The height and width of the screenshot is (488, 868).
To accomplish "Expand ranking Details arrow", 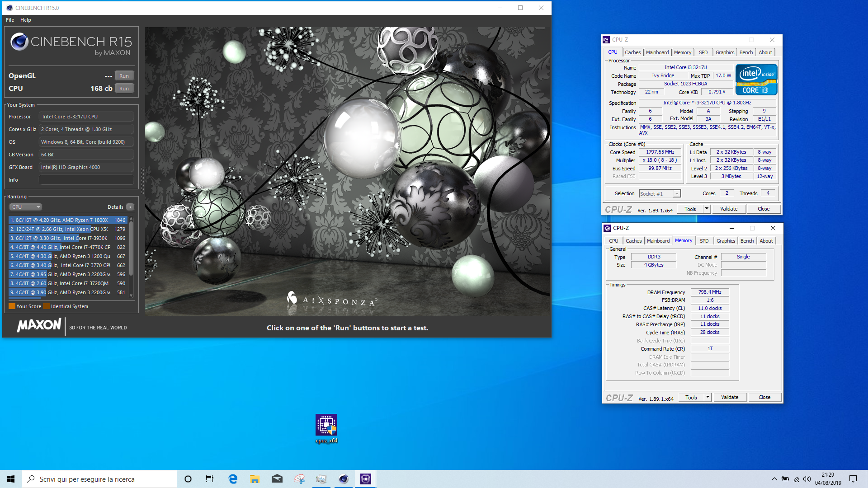I will pos(130,207).
